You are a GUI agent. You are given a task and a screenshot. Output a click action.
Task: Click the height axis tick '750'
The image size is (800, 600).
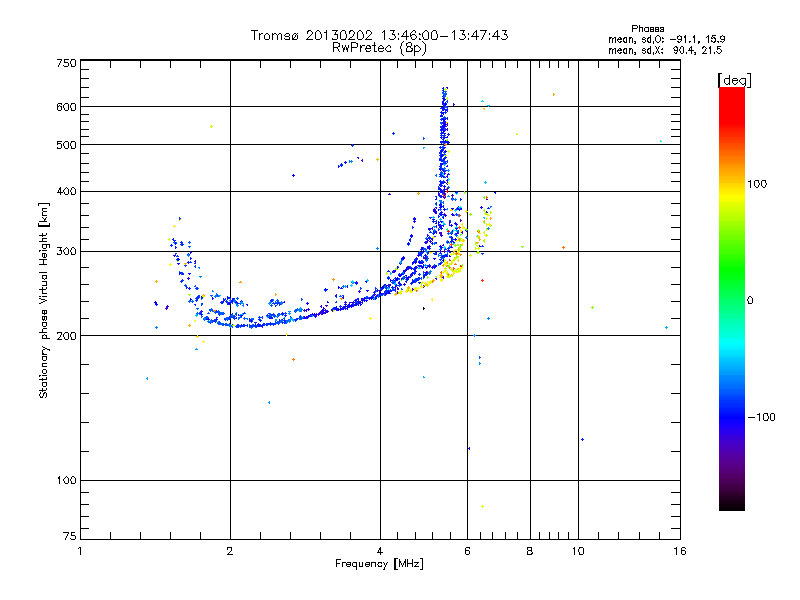click(x=66, y=63)
